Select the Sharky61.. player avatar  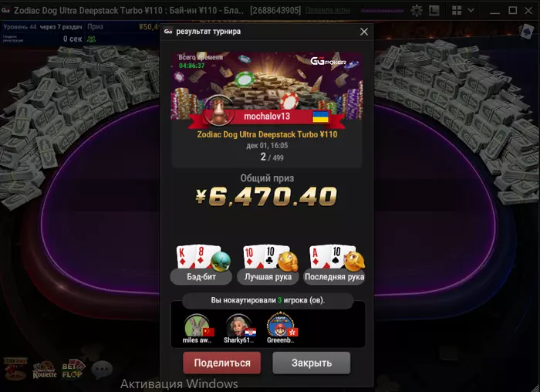238,325
